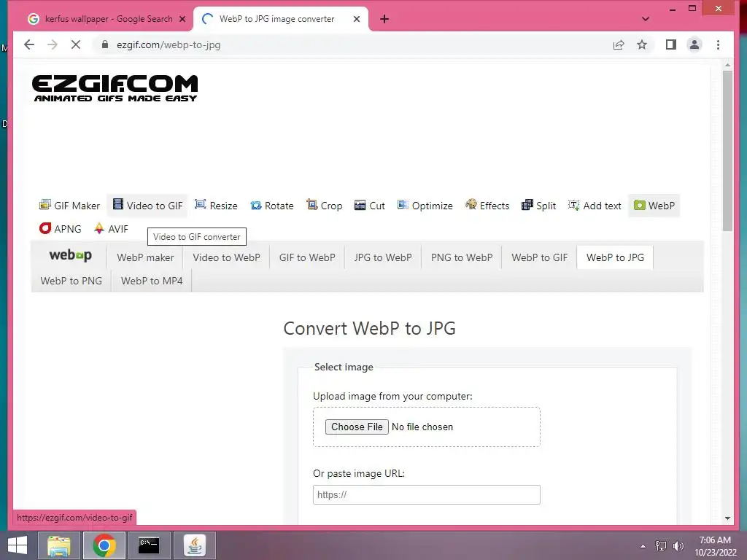The height and width of the screenshot is (560, 747).
Task: Go forward in browser history
Action: coord(53,44)
